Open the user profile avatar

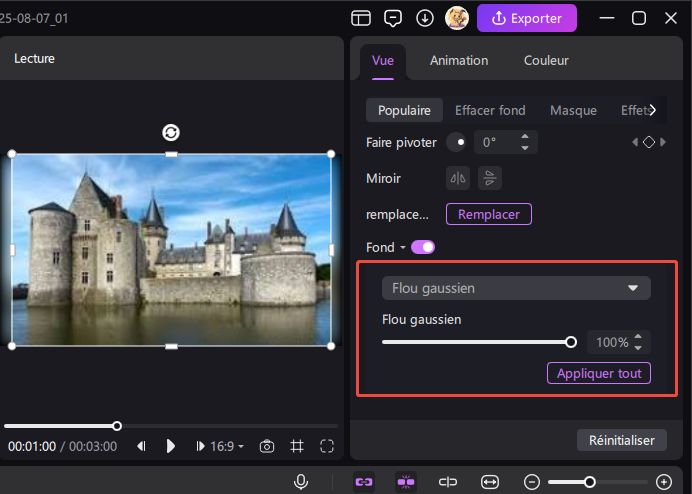(x=457, y=18)
